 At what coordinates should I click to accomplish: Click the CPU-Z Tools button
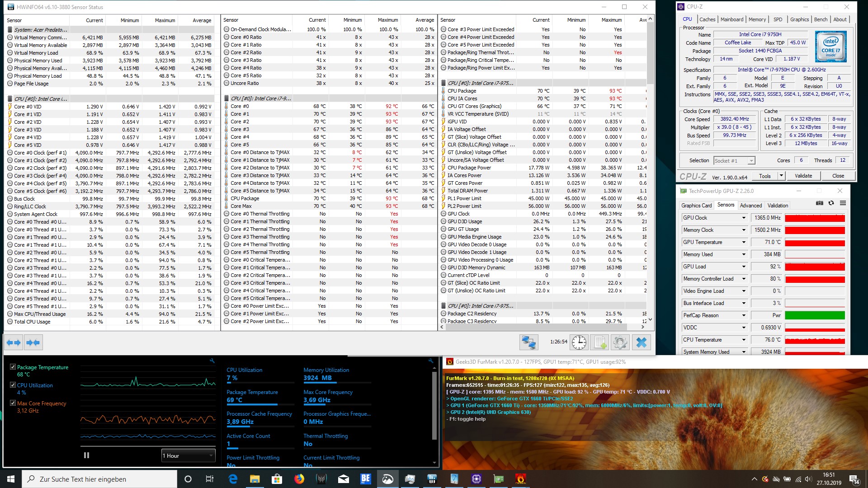tap(765, 176)
